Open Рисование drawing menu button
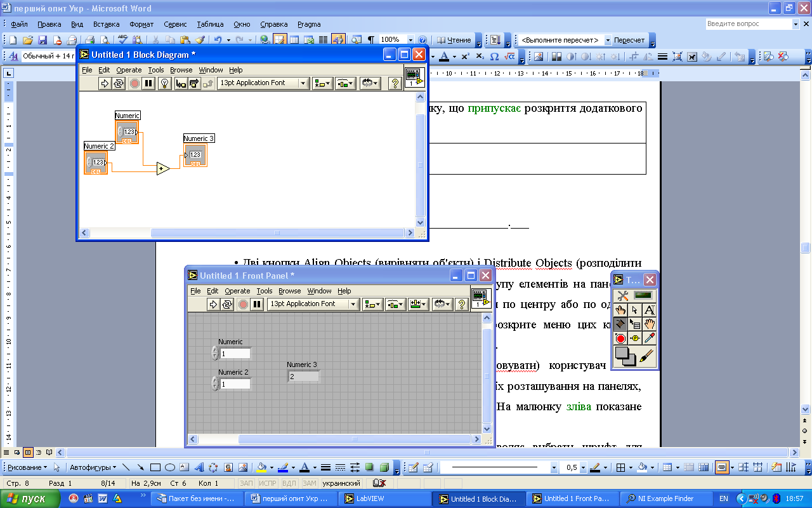The width and height of the screenshot is (812, 508). point(26,467)
